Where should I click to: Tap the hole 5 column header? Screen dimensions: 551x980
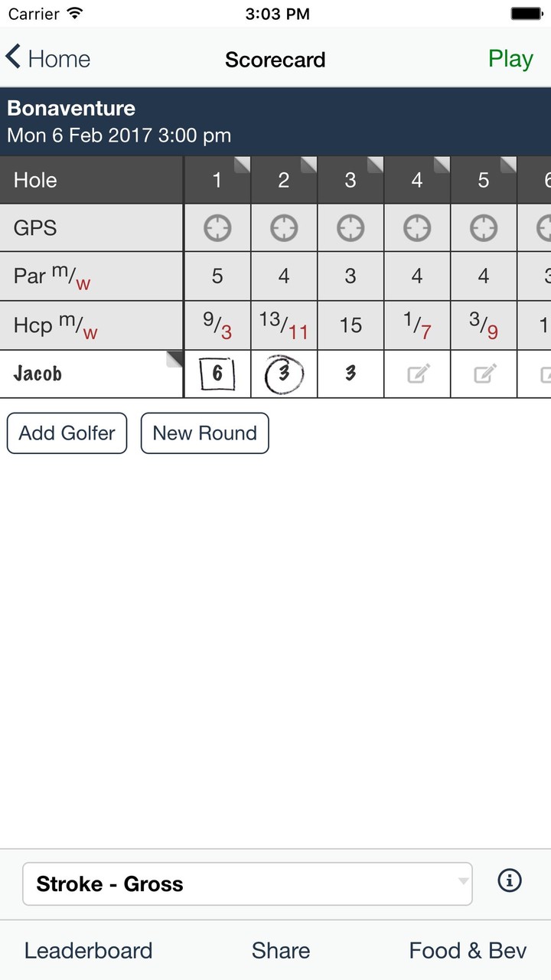click(483, 180)
